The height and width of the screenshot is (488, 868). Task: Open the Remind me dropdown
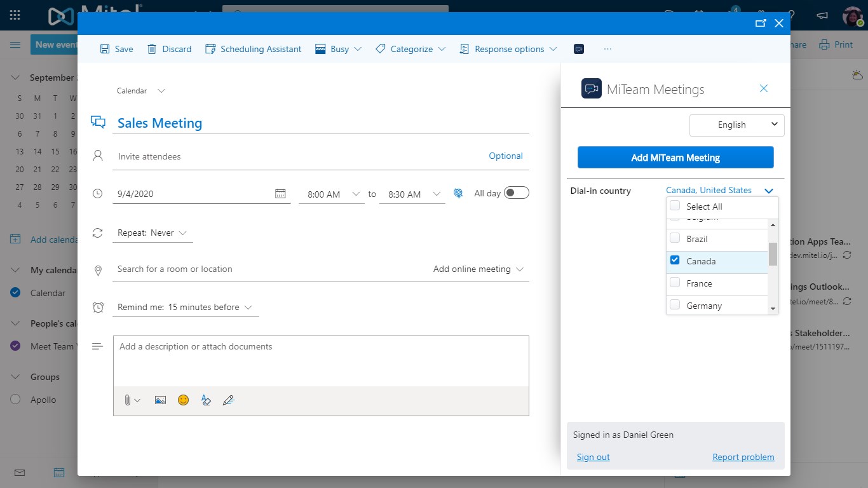tap(186, 308)
